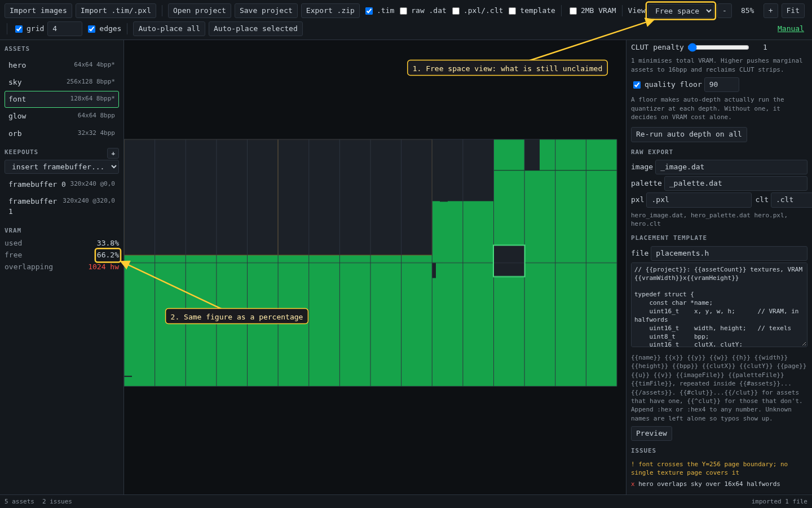Re-run auto depth on all assets

pos(689,134)
